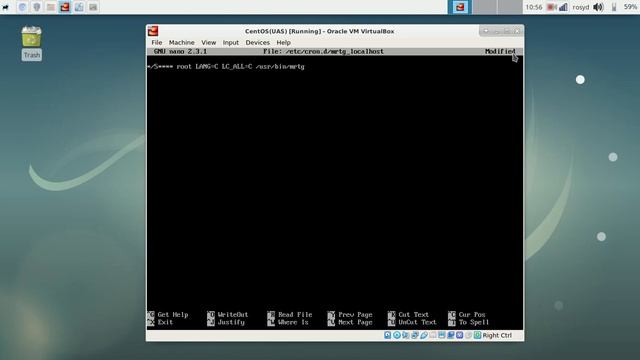Open the Help menu

tap(283, 42)
